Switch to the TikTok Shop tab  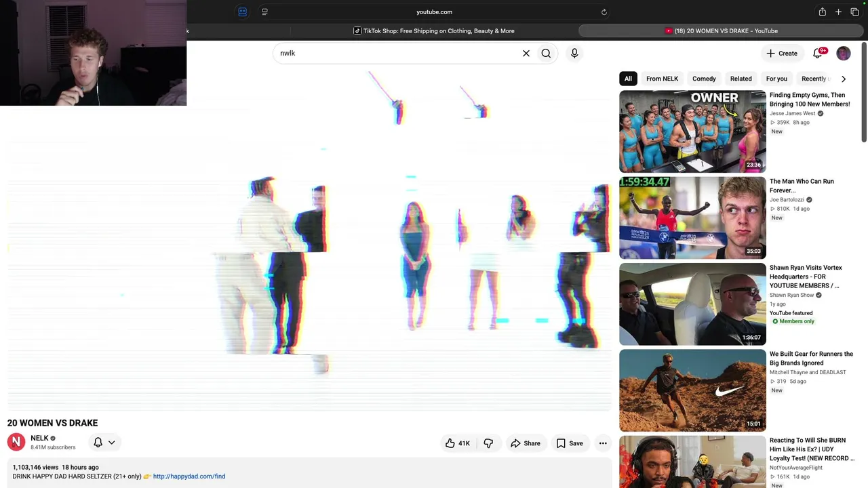point(434,30)
